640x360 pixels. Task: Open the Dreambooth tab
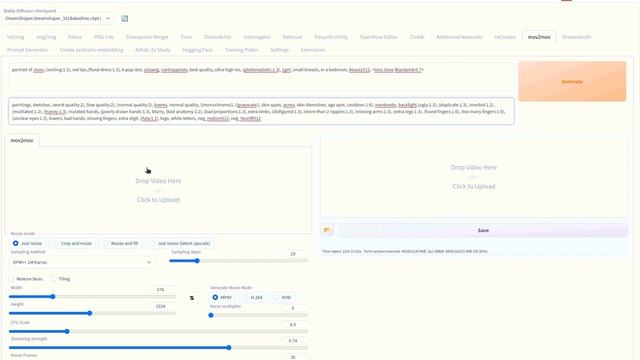[x=576, y=37]
